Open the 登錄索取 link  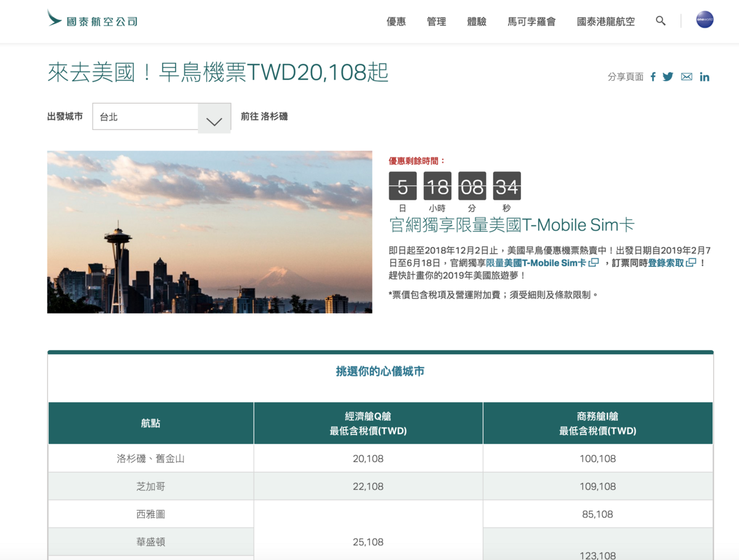(x=672, y=263)
